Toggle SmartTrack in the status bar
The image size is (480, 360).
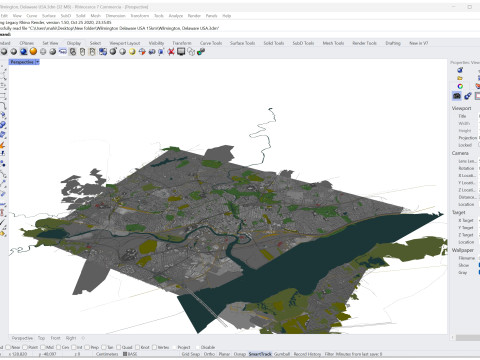pyautogui.click(x=260, y=354)
